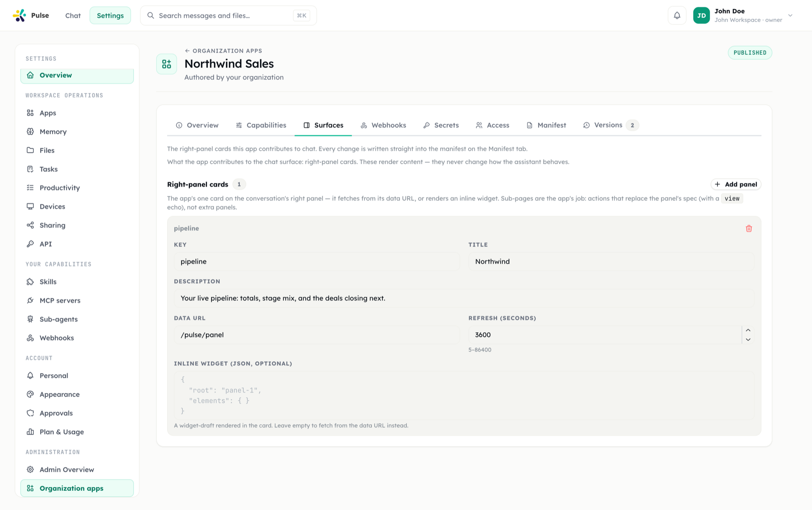Click the Published status badge
The image size is (812, 510).
click(750, 53)
